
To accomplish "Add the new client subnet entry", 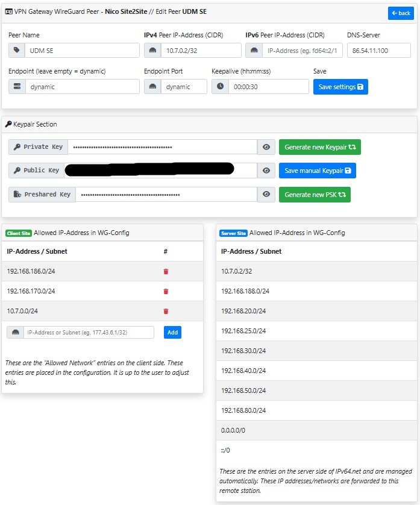I will [172, 332].
